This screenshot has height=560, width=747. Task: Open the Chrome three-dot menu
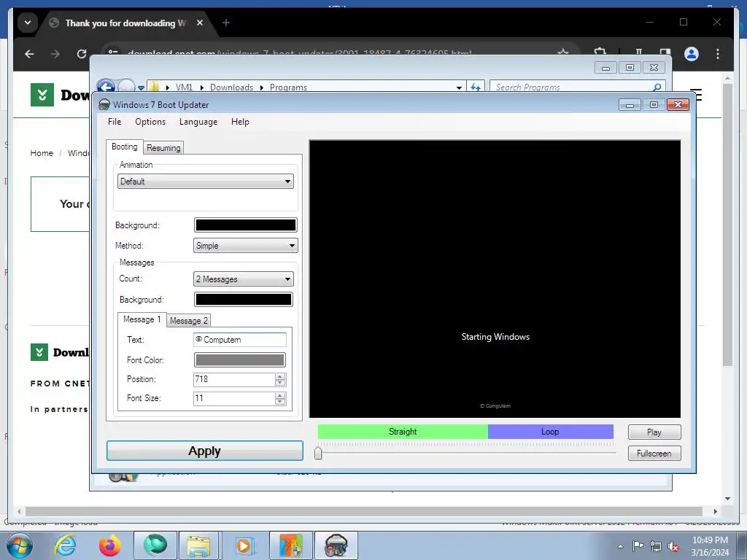[x=718, y=54]
